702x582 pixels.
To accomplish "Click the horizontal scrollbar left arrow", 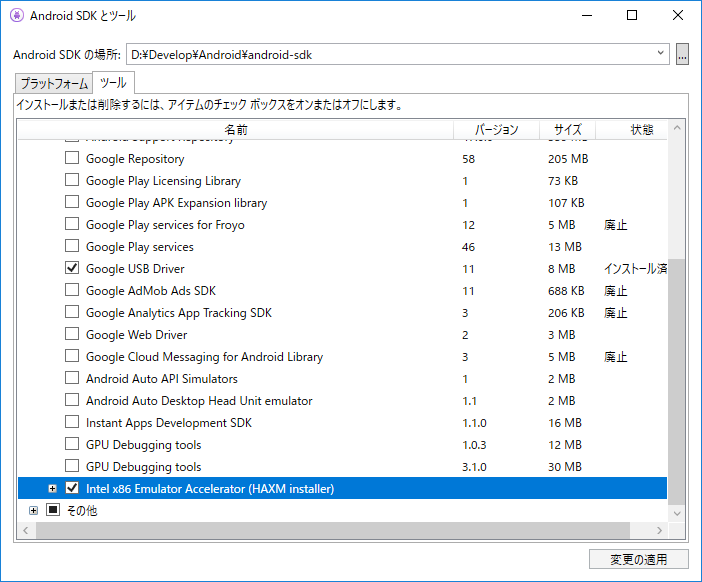I will 26,531.
